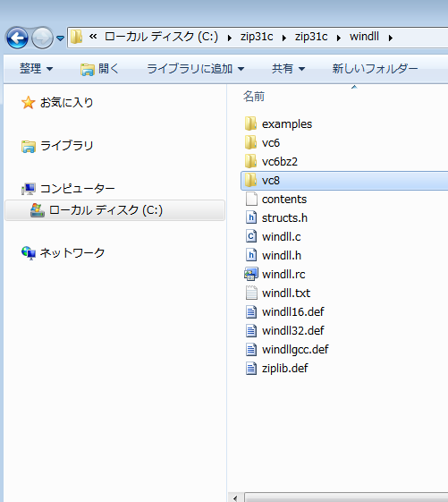Screen dimensions: 448x502
Task: Click the document icon of windllgcc.def
Action: pos(251,349)
